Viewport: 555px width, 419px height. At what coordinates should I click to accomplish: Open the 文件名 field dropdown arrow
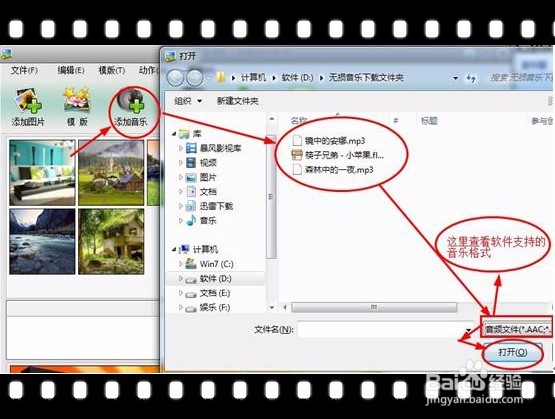click(x=469, y=329)
